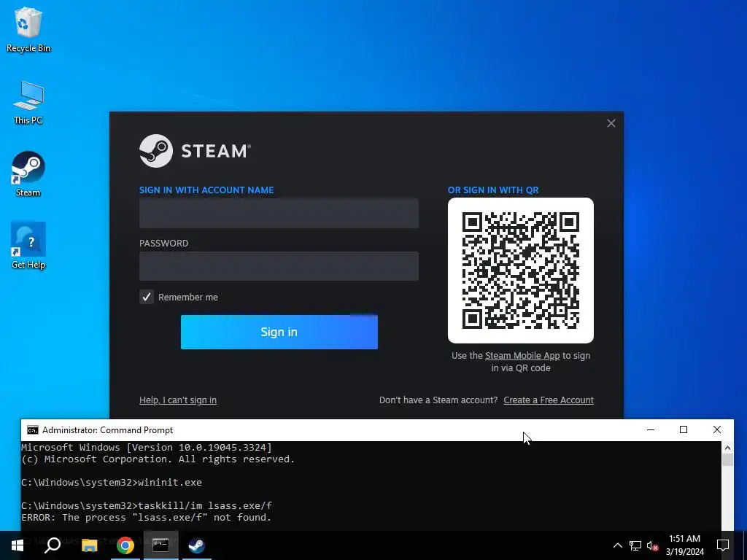Image resolution: width=747 pixels, height=560 pixels.
Task: Open taskbar search magnifier
Action: pos(53,545)
